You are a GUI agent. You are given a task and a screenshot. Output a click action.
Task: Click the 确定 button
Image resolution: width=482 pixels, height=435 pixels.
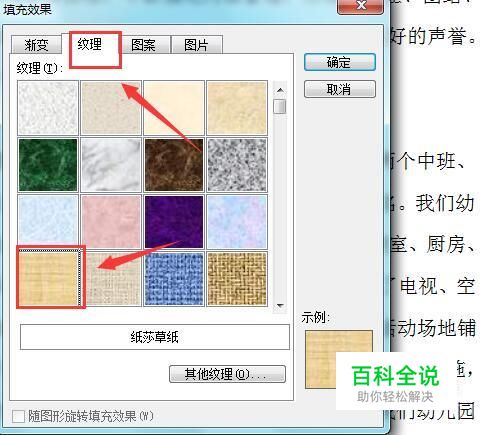click(x=340, y=62)
